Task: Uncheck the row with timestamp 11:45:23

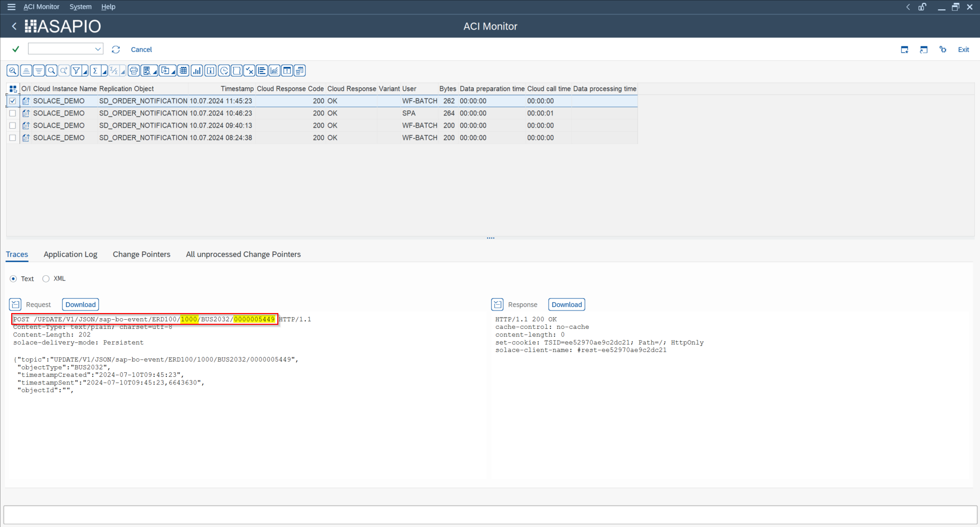Action: tap(13, 101)
